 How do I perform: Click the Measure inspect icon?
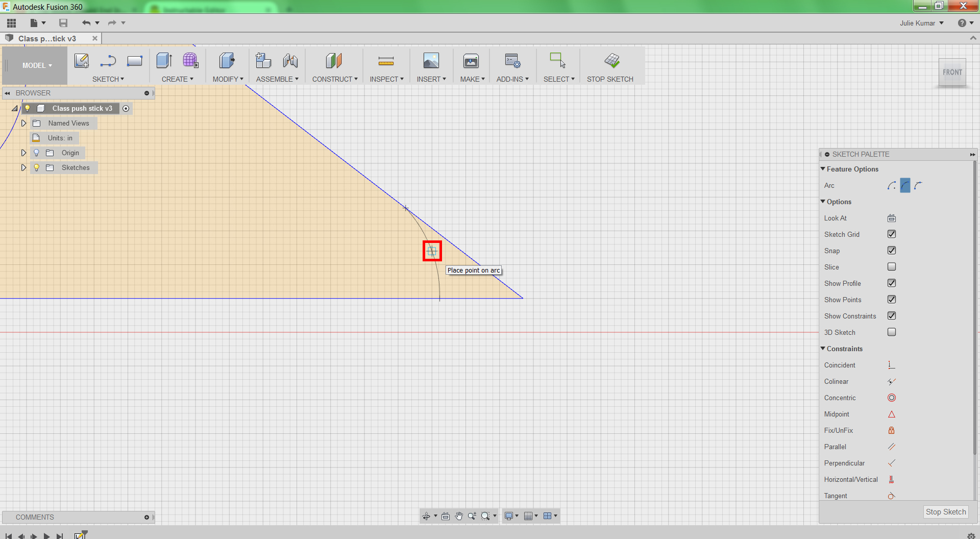tap(386, 61)
